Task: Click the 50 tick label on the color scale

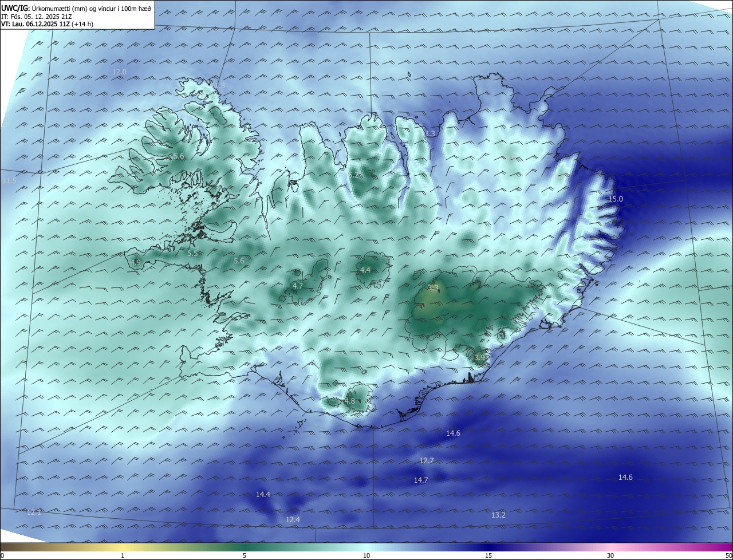Action: (x=728, y=555)
